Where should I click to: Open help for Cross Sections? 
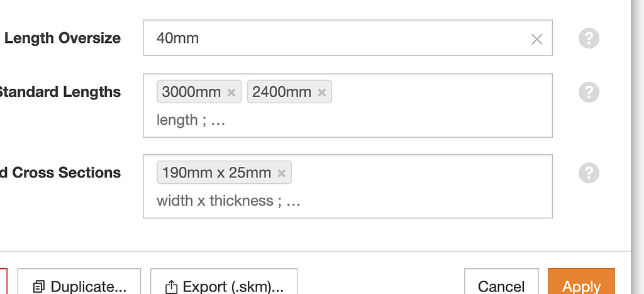(x=589, y=172)
